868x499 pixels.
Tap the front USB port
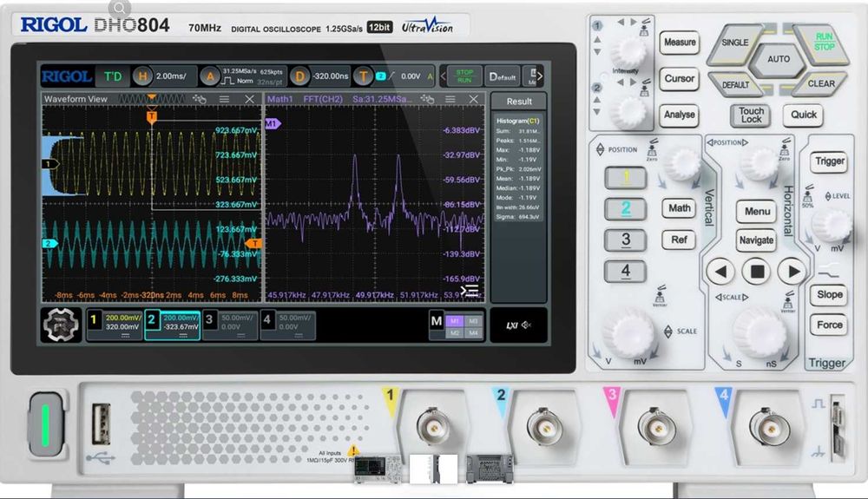101,424
